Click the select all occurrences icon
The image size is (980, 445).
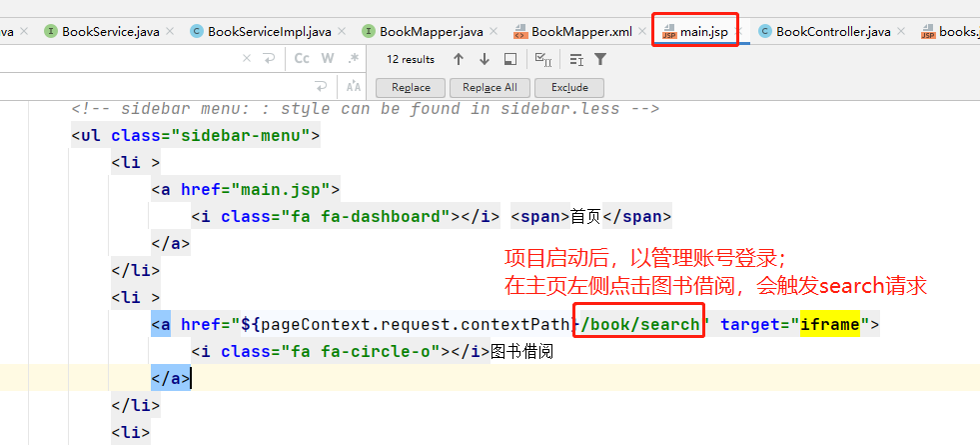(x=543, y=59)
